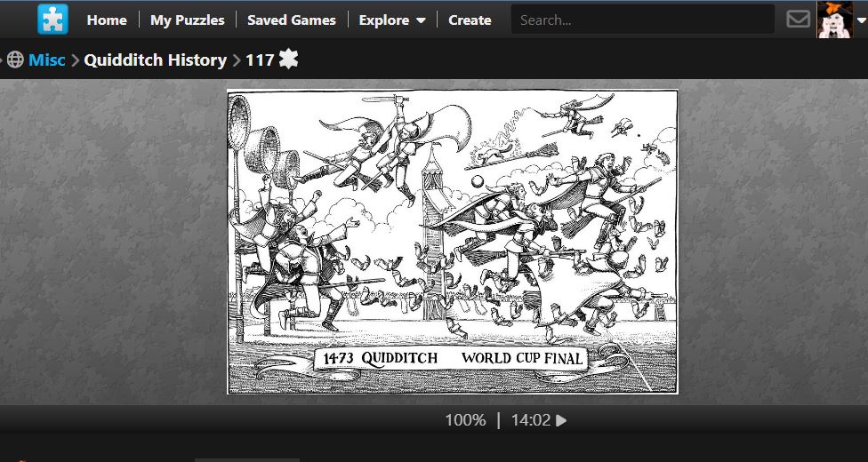This screenshot has height=462, width=868.
Task: Open the Misc category link
Action: point(47,60)
